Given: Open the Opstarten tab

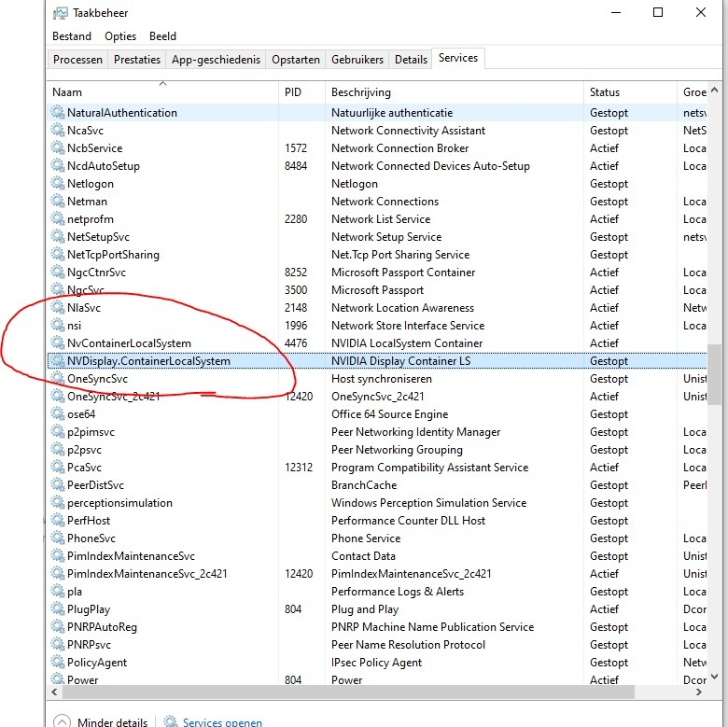Looking at the screenshot, I should coord(296,60).
